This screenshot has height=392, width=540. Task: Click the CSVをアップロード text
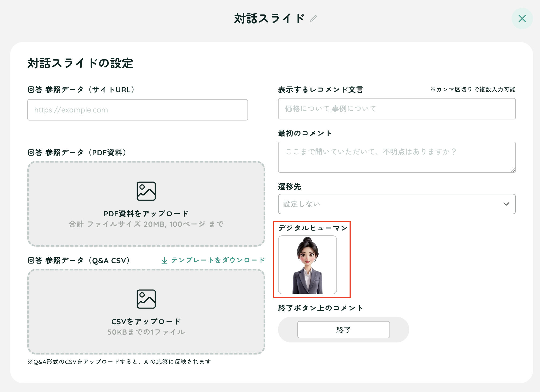[x=146, y=321]
